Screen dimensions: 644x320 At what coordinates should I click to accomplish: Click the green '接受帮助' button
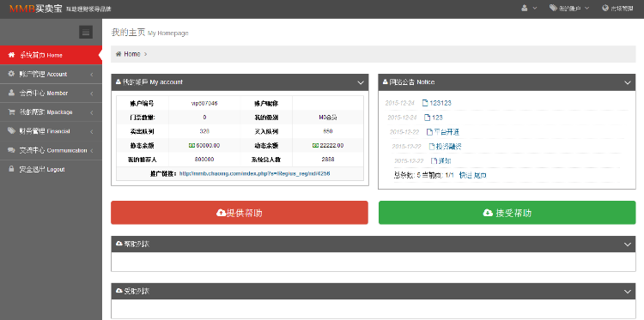click(x=507, y=213)
